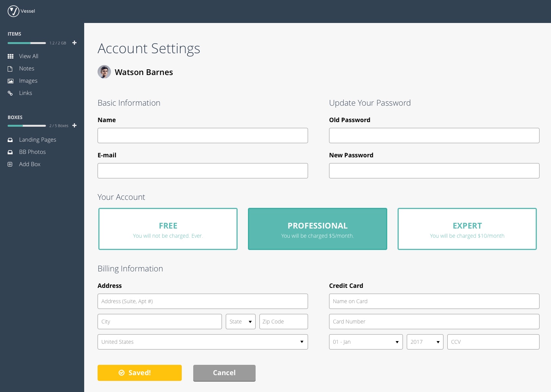The height and width of the screenshot is (392, 551).
Task: Focus the City input field
Action: pos(160,322)
